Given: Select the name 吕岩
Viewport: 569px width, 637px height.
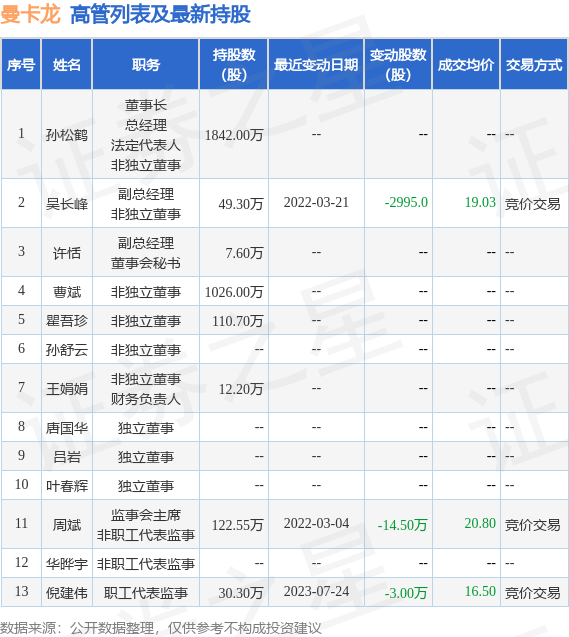Looking at the screenshot, I should (x=67, y=457).
